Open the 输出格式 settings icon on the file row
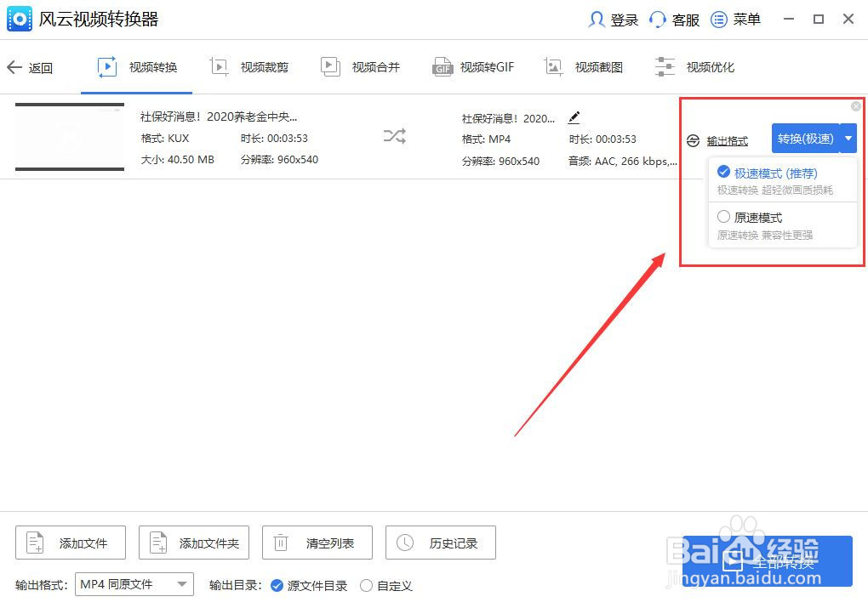This screenshot has height=608, width=868. click(694, 141)
